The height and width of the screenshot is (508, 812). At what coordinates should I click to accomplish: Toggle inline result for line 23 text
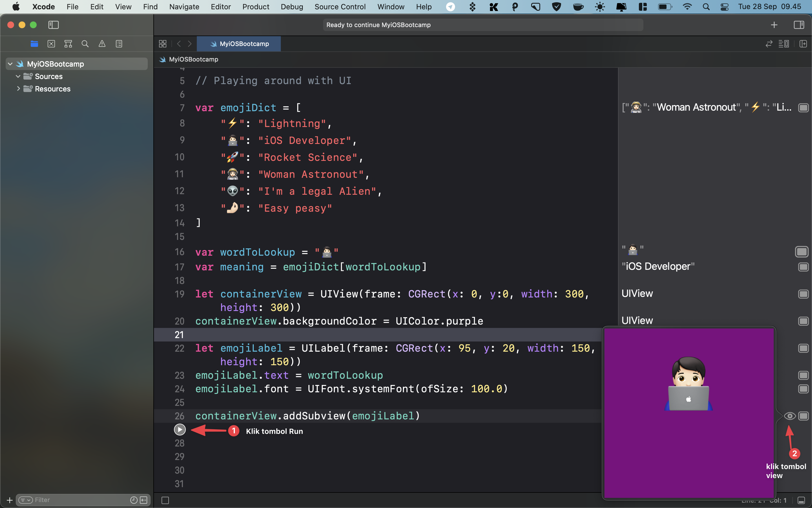803,375
